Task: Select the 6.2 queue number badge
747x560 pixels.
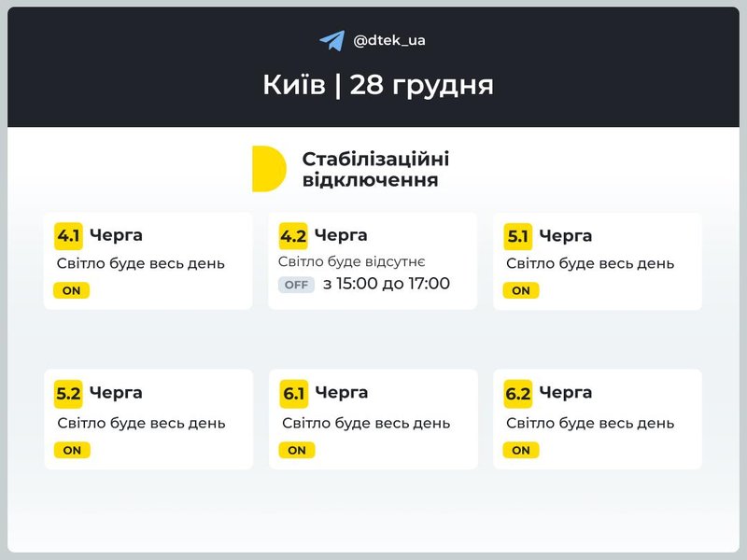Action: coord(518,394)
